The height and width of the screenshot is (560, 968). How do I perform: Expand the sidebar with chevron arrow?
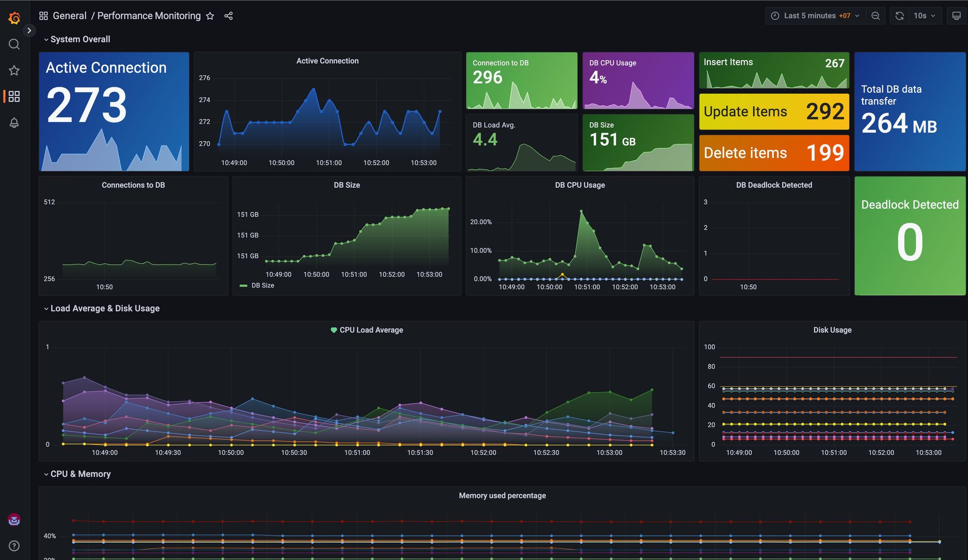pos(29,31)
